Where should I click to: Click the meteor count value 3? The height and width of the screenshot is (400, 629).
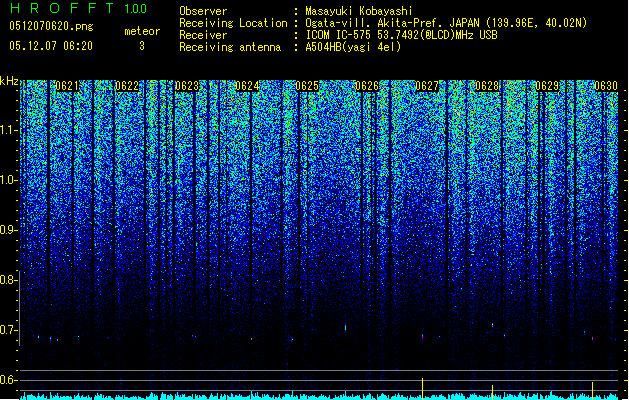(x=142, y=46)
